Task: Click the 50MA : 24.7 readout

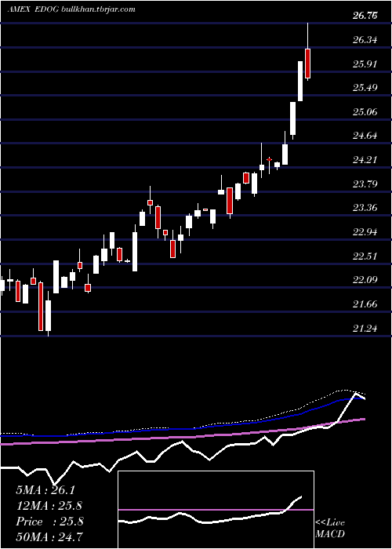Action: [49, 537]
